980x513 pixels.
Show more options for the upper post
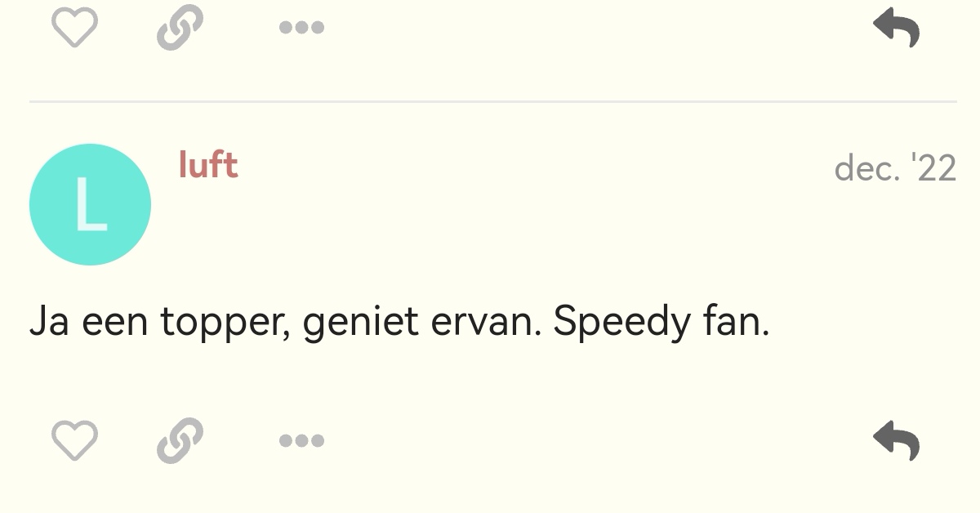point(301,27)
